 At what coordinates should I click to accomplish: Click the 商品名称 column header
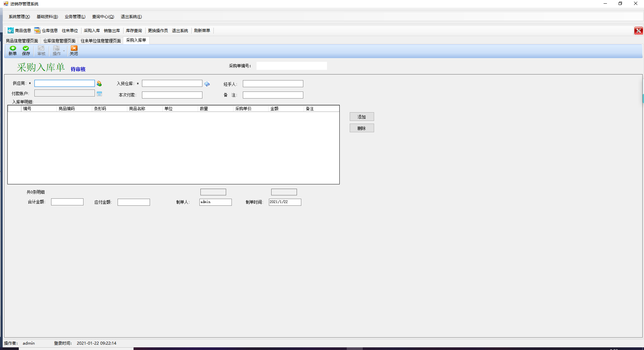[x=145, y=109]
